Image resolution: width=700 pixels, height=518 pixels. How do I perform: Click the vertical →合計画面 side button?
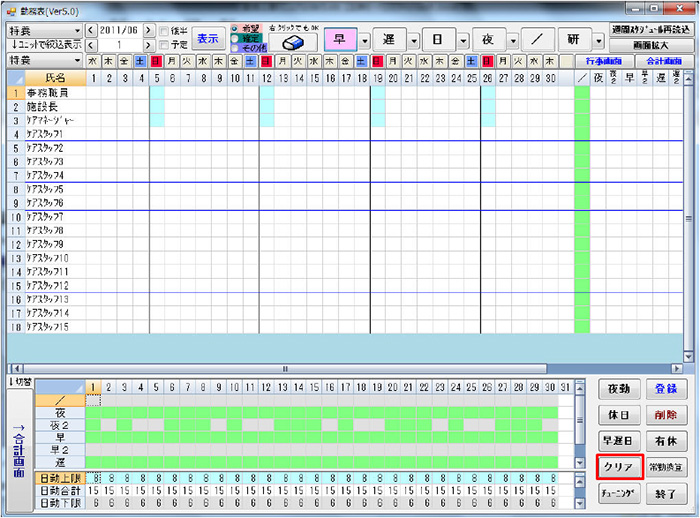point(20,450)
